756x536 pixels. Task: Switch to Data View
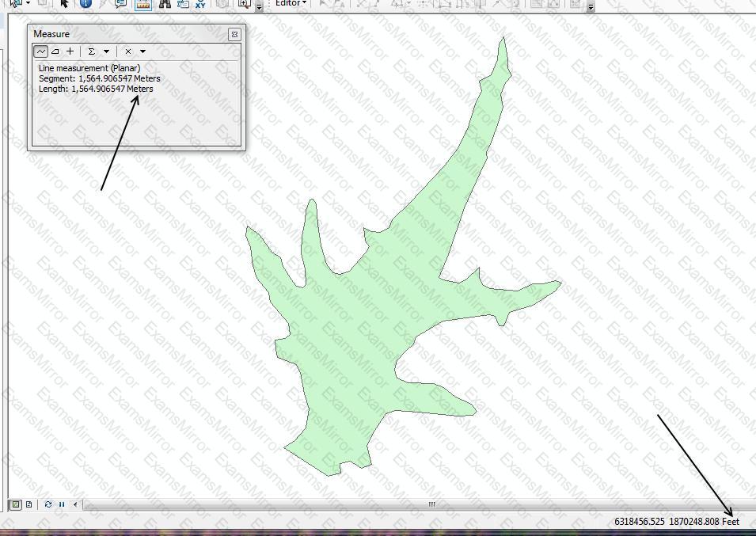pyautogui.click(x=15, y=504)
